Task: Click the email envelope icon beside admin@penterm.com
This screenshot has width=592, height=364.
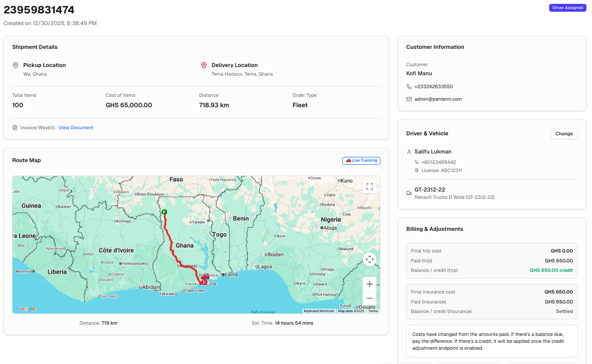Action: coord(409,99)
